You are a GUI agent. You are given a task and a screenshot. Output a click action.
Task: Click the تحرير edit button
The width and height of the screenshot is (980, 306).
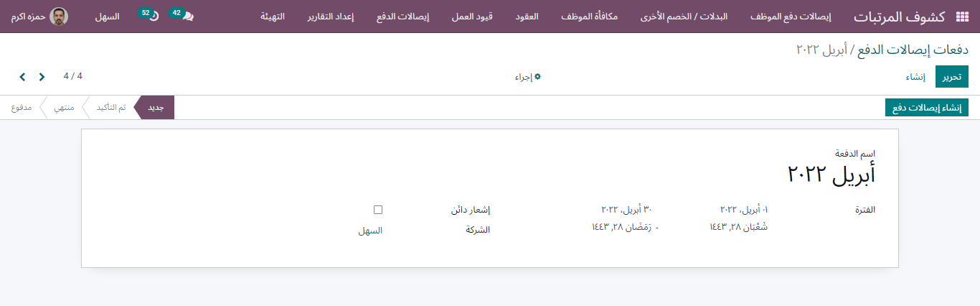point(952,77)
